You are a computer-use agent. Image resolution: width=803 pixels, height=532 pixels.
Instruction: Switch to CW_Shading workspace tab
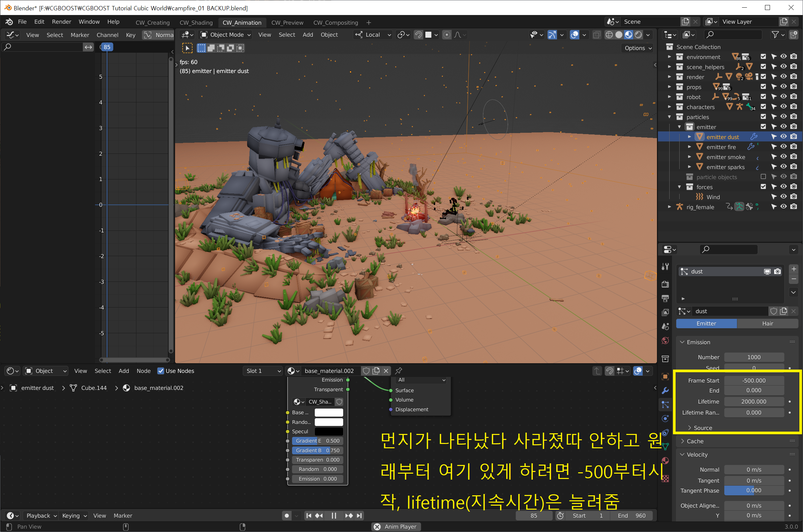click(x=196, y=23)
